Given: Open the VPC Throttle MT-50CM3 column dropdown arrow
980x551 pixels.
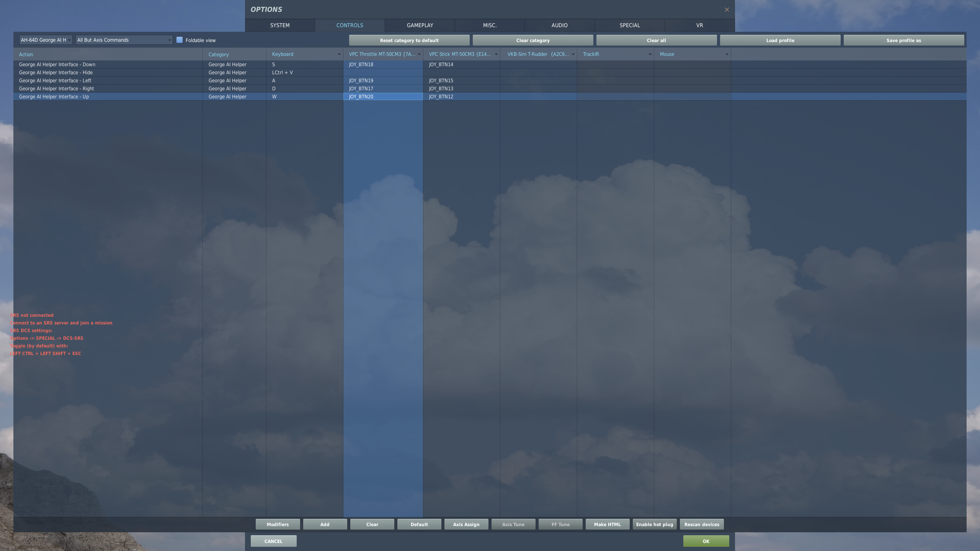Looking at the screenshot, I should pos(419,54).
